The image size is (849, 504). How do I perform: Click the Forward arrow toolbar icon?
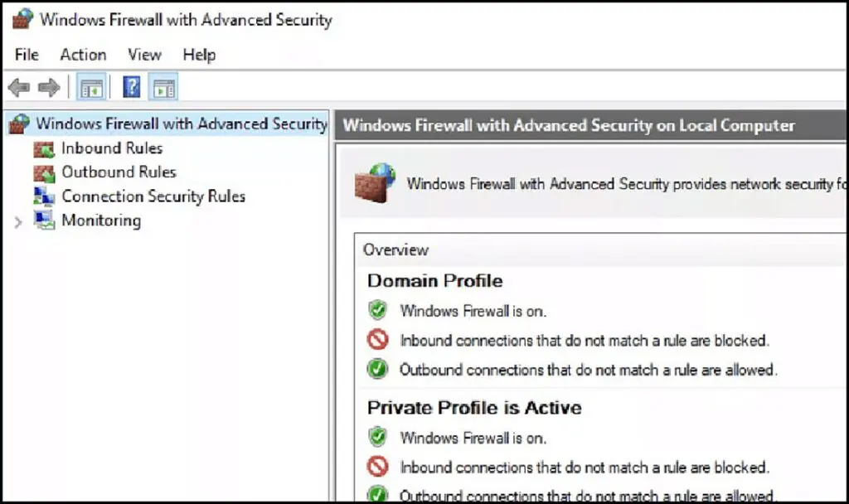[48, 88]
